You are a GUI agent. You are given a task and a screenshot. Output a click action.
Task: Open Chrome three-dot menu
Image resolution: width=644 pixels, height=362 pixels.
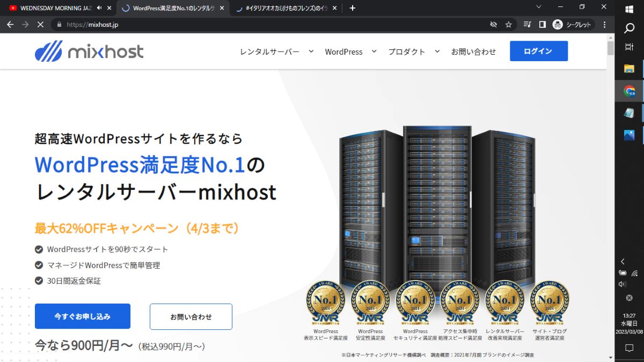point(605,25)
